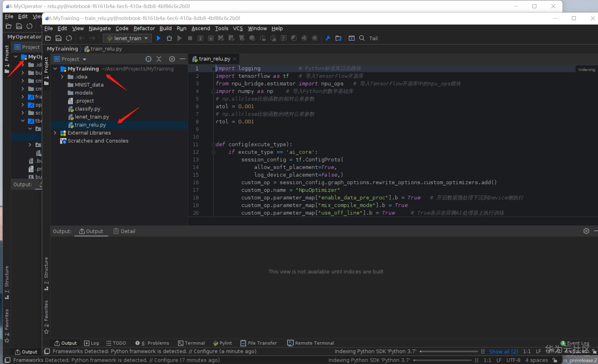Expand the .idea folder
Screen dimensions: 598x364
(62, 77)
